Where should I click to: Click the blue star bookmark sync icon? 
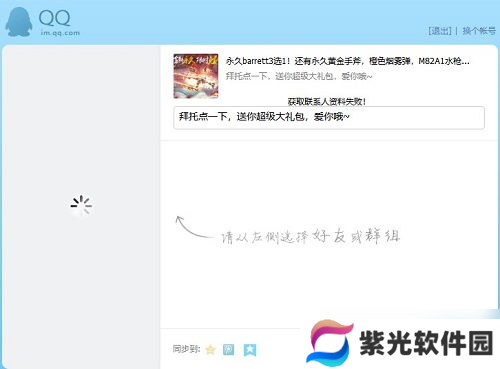[x=250, y=350]
